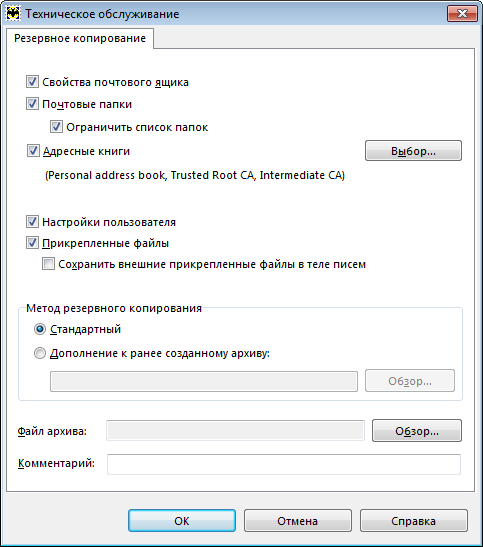Image resolution: width=483 pixels, height=547 pixels.
Task: Click the Отмена button
Action: click(297, 520)
